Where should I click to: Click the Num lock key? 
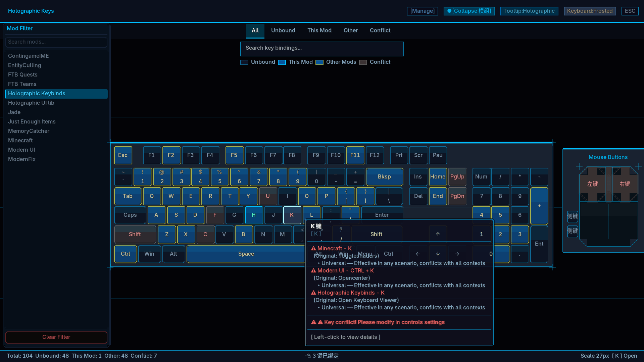[481, 177]
